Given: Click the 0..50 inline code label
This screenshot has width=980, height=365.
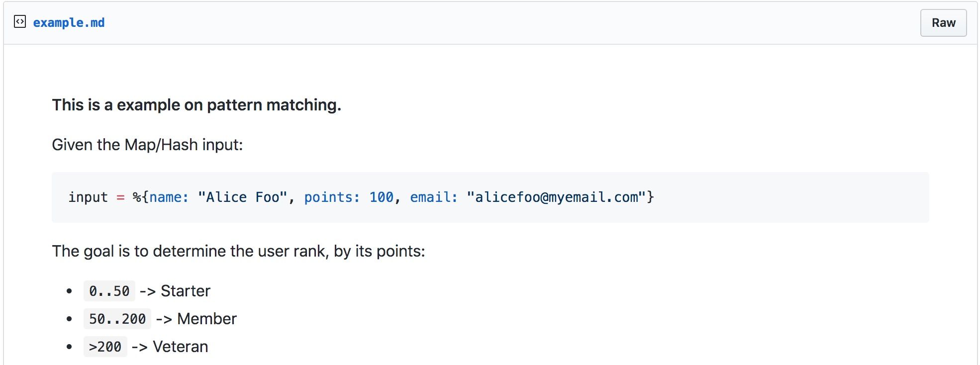Looking at the screenshot, I should 109,291.
